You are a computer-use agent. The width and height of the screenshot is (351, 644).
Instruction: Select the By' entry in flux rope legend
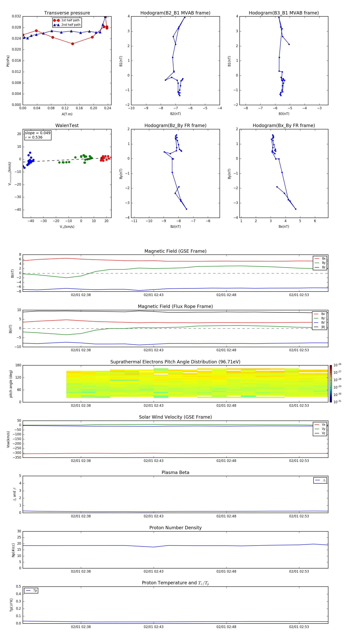320,318
